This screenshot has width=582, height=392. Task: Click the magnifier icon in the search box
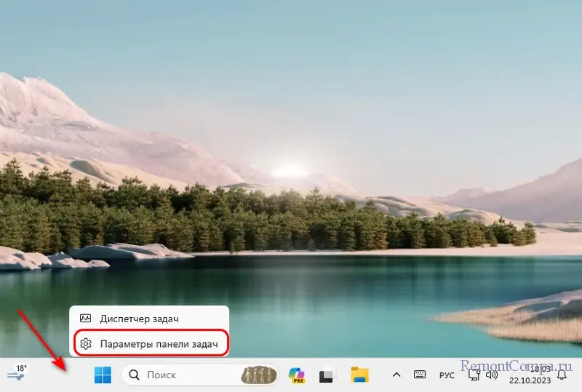pos(134,375)
